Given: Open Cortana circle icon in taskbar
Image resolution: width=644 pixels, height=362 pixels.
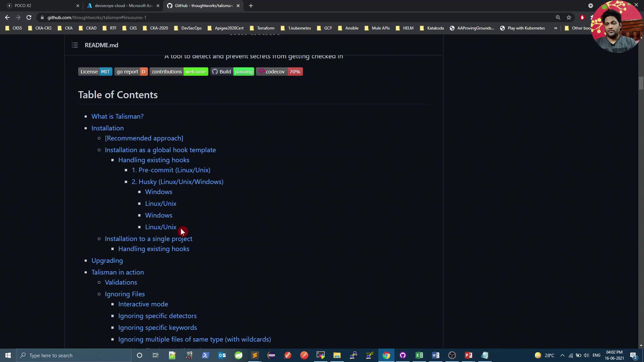Looking at the screenshot, I should [x=140, y=355].
